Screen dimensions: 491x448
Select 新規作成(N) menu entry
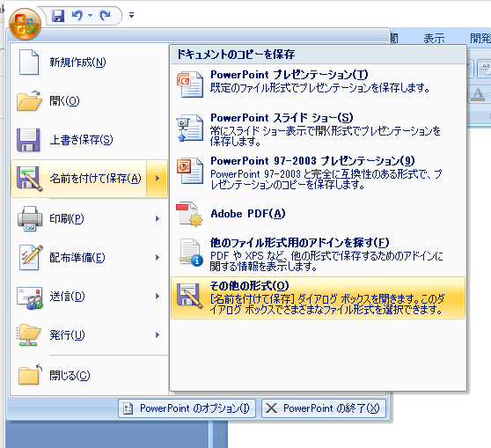pos(89,62)
